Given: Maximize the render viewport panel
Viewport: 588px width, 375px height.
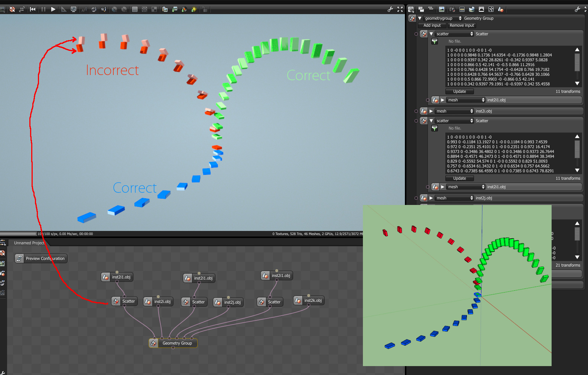Looking at the screenshot, I should pyautogui.click(x=400, y=9).
